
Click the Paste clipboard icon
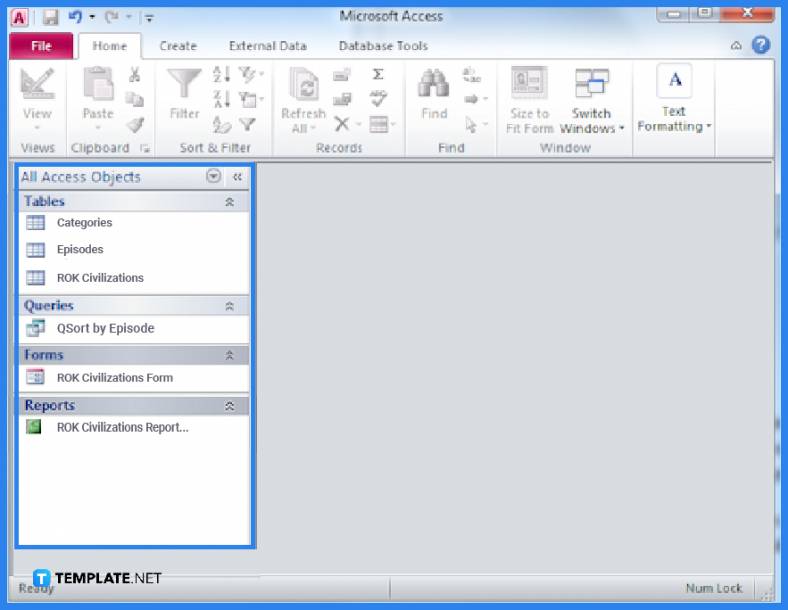pos(98,83)
